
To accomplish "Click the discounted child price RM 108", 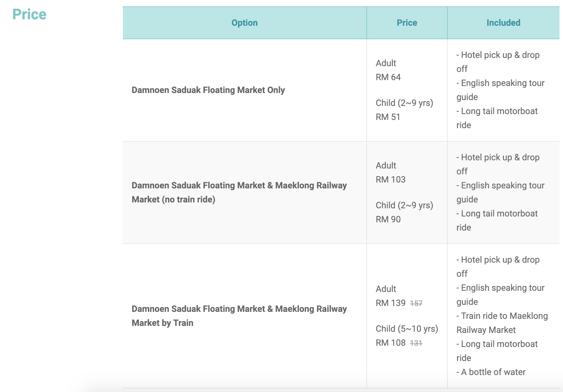I will (391, 343).
